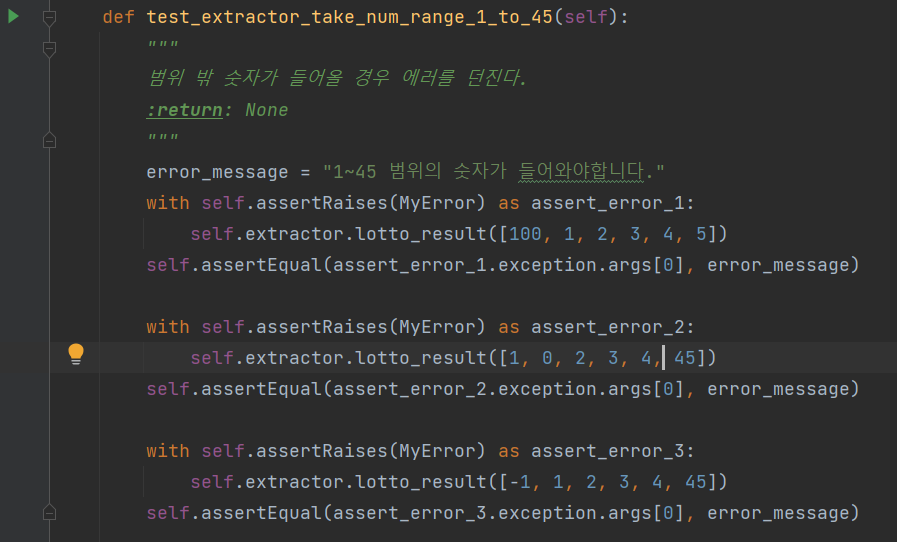Collapse the docstring opening fold marker
897x542 pixels.
(x=49, y=49)
